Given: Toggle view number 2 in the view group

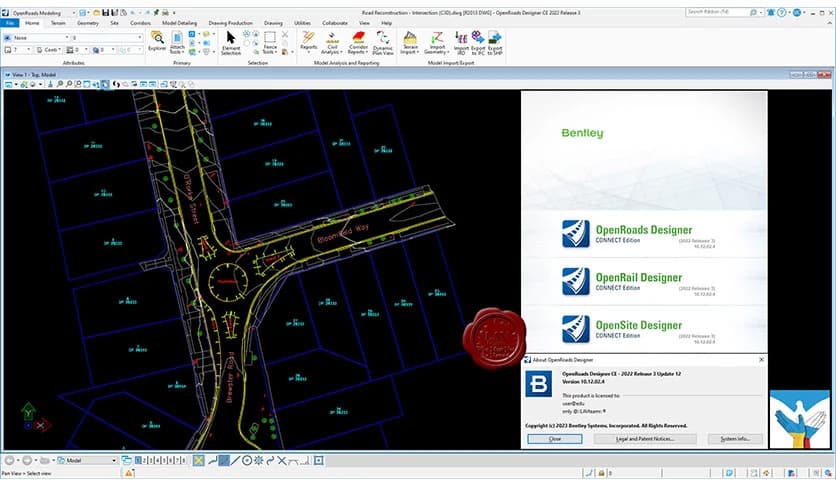Looking at the screenshot, I should click(x=144, y=460).
